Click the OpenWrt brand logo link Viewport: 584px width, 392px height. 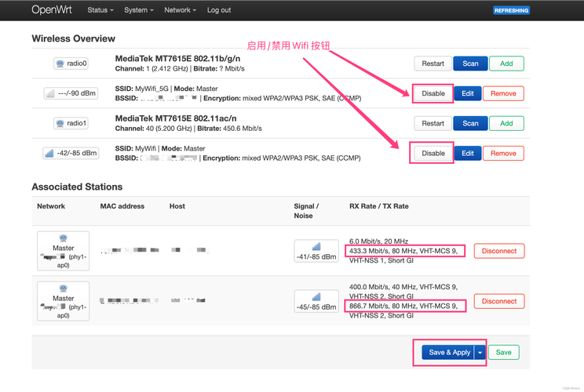coord(50,10)
